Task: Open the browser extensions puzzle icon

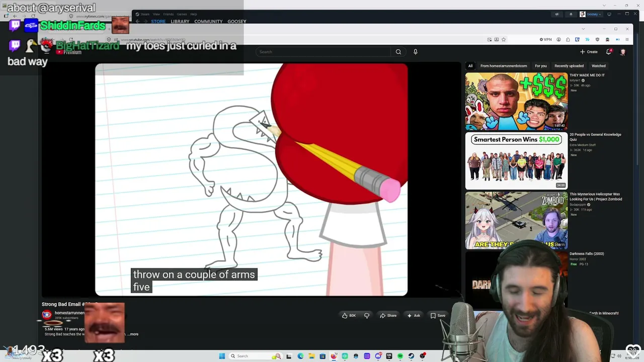Action: (568, 40)
